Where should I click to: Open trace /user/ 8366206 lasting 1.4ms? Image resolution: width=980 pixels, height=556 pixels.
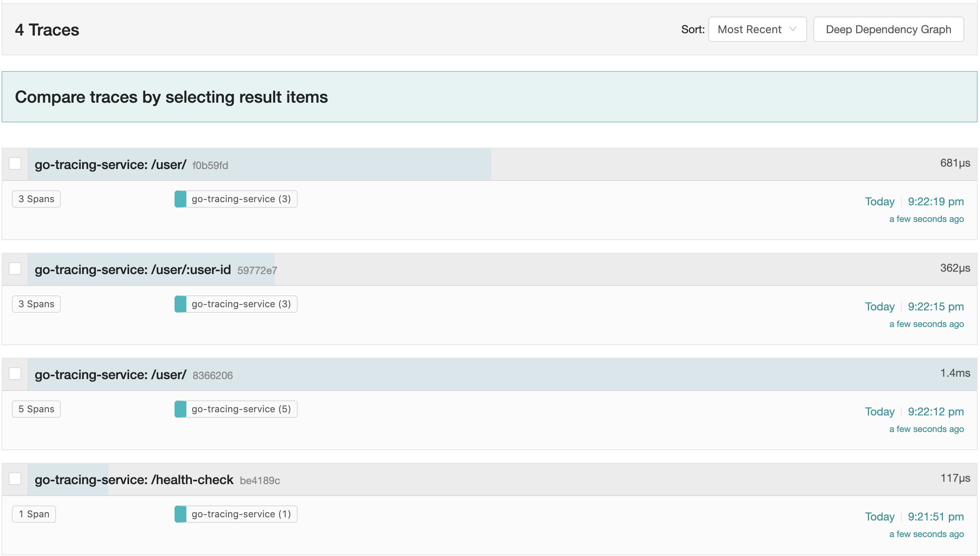111,375
